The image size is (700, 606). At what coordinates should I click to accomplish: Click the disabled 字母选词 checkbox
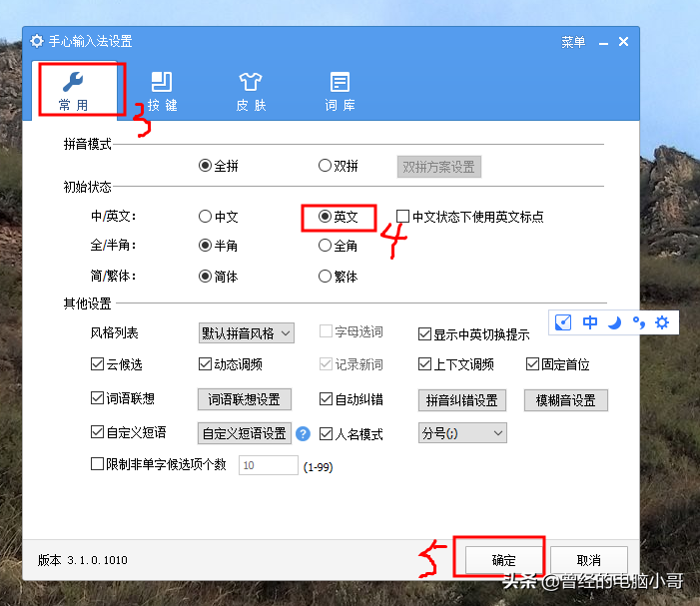tap(350, 331)
